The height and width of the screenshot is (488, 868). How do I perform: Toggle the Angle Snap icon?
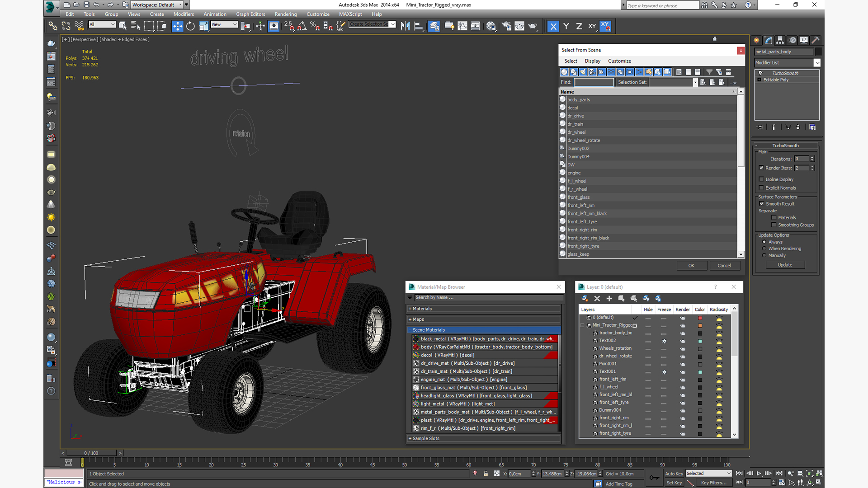coord(302,26)
